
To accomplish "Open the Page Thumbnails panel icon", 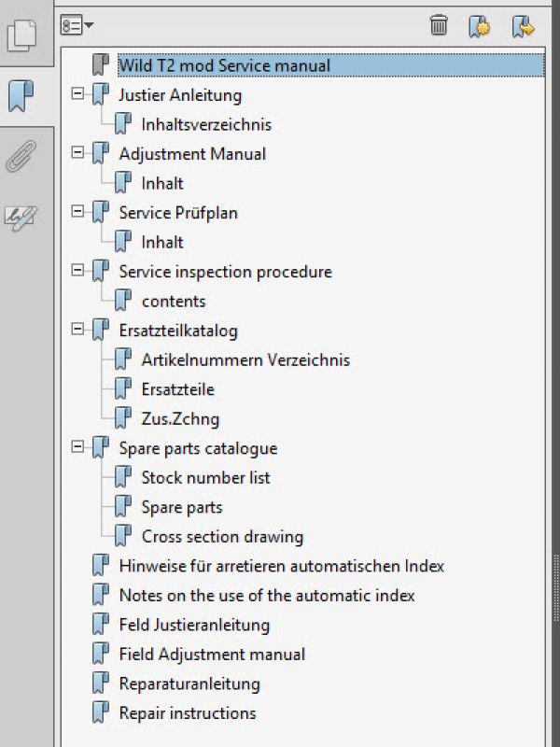I will pyautogui.click(x=21, y=35).
